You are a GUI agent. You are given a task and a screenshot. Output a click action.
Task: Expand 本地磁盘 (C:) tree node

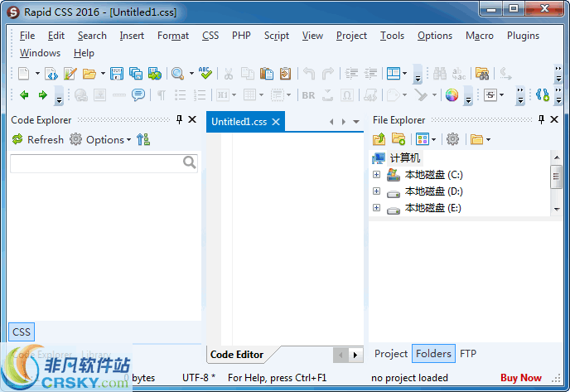377,175
